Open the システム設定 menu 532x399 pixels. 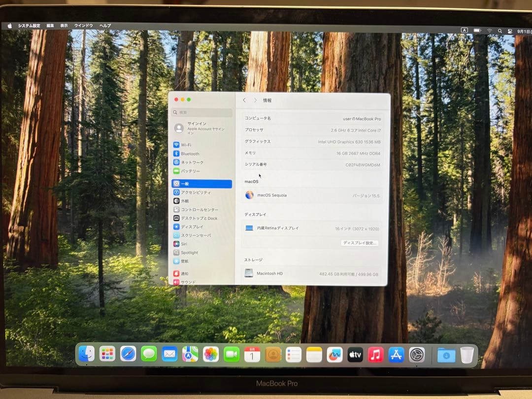coord(29,26)
